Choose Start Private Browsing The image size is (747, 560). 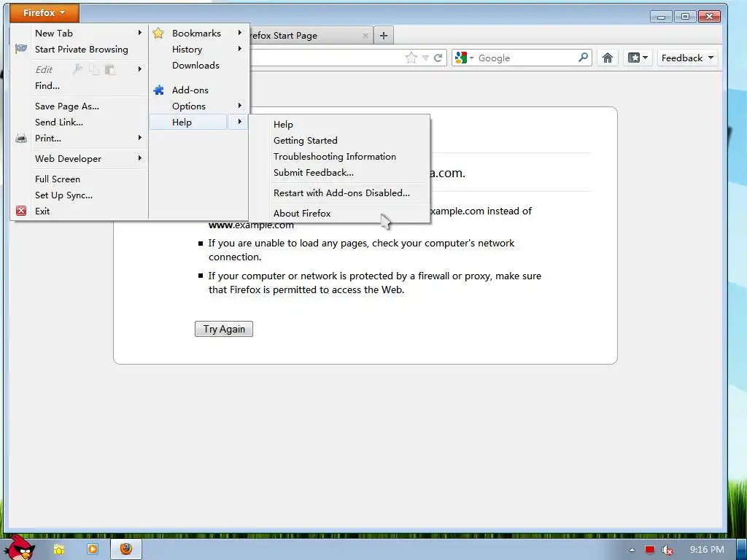point(82,49)
